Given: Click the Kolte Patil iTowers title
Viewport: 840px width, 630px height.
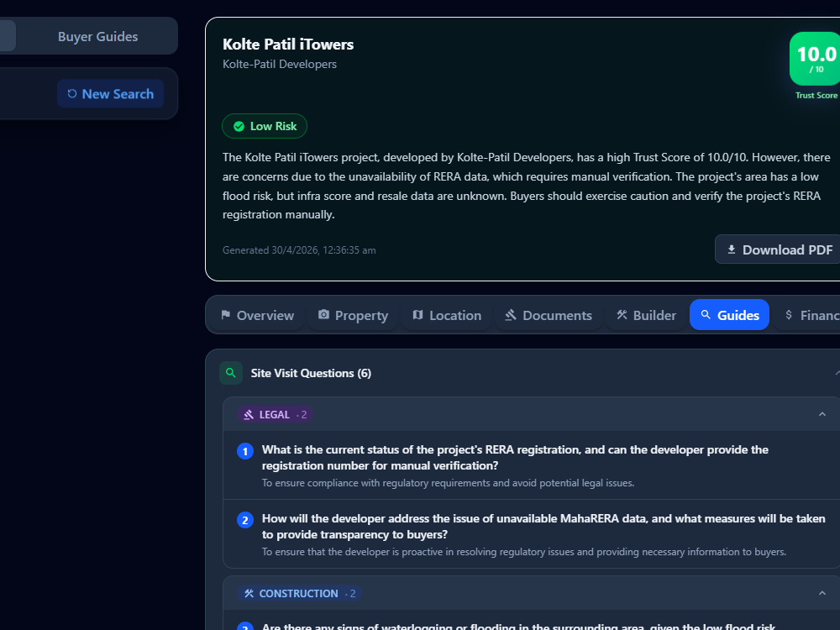Looking at the screenshot, I should [x=288, y=45].
